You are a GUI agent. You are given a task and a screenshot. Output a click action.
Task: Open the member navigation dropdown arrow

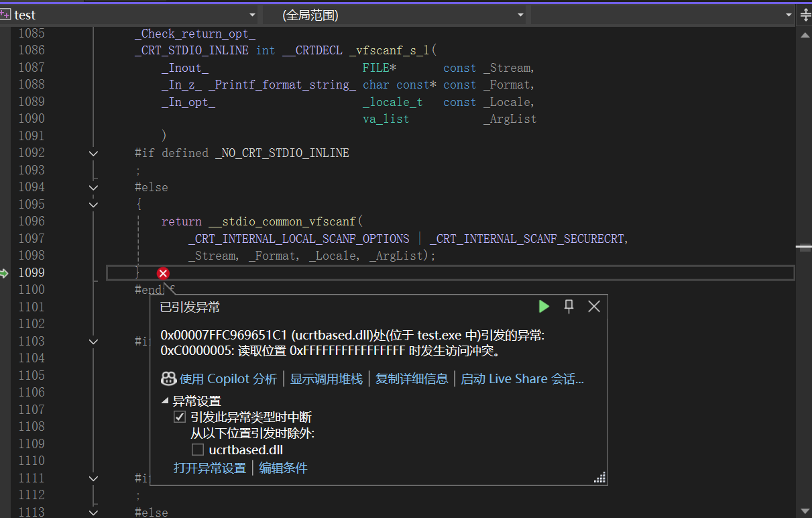[789, 15]
